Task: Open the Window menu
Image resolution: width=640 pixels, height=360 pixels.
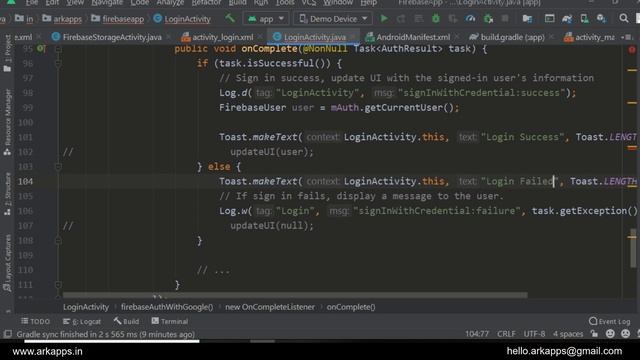Action: pyautogui.click(x=338, y=3)
